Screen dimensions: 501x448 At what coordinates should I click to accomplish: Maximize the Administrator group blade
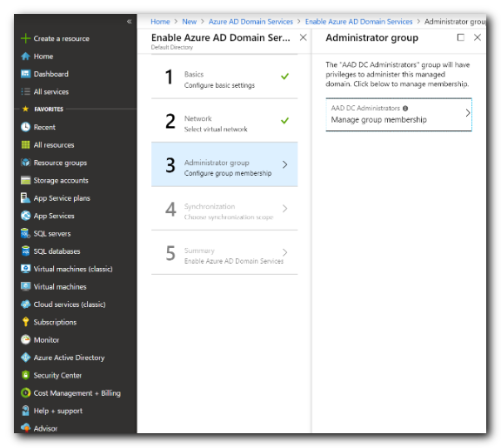coord(460,37)
